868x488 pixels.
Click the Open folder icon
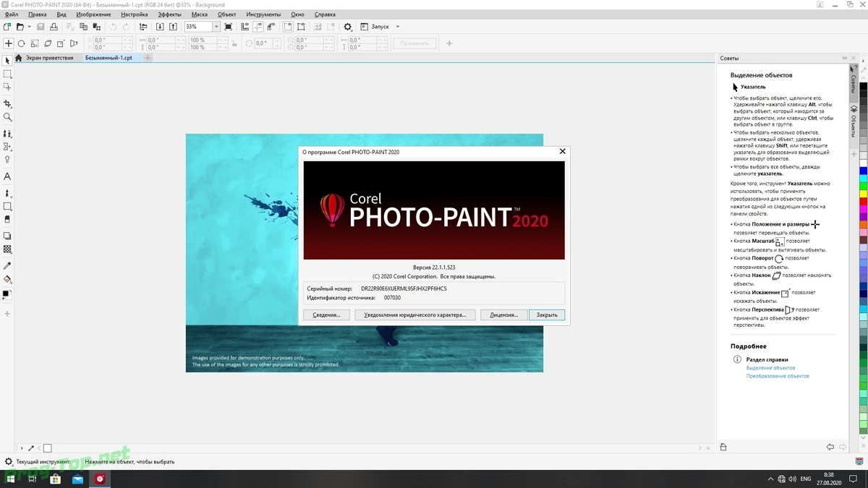click(x=20, y=27)
